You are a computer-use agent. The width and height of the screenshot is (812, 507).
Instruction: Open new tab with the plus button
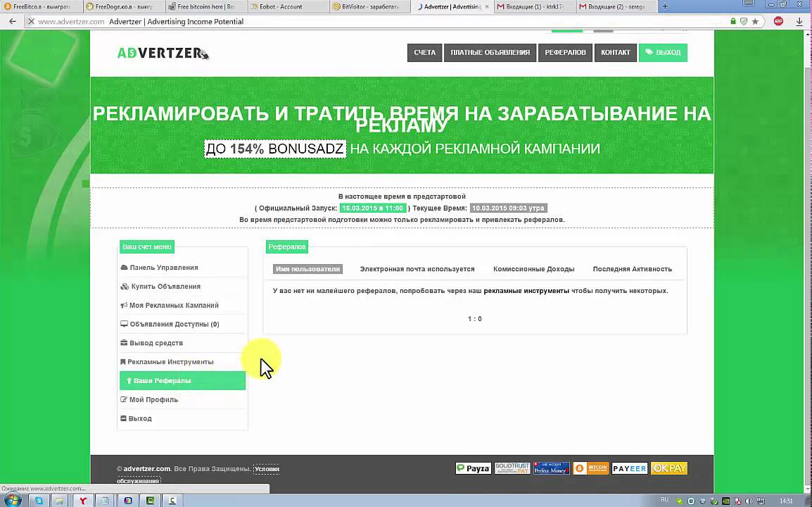click(x=665, y=6)
